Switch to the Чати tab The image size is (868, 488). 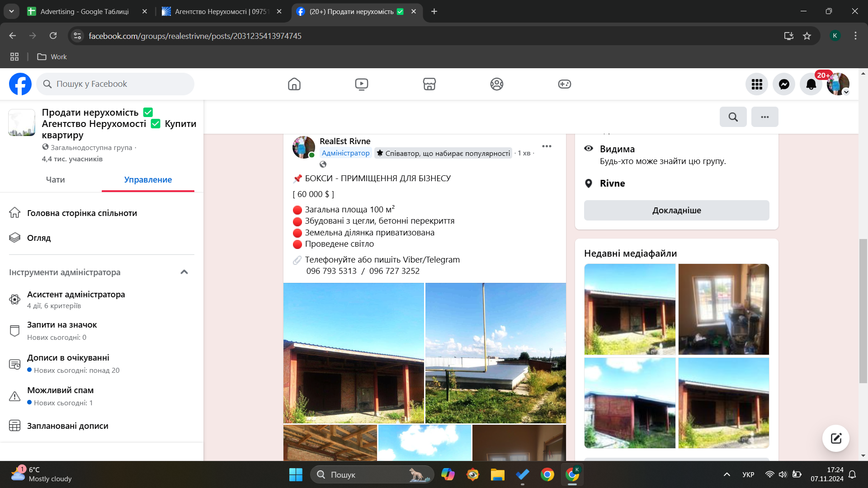point(55,180)
